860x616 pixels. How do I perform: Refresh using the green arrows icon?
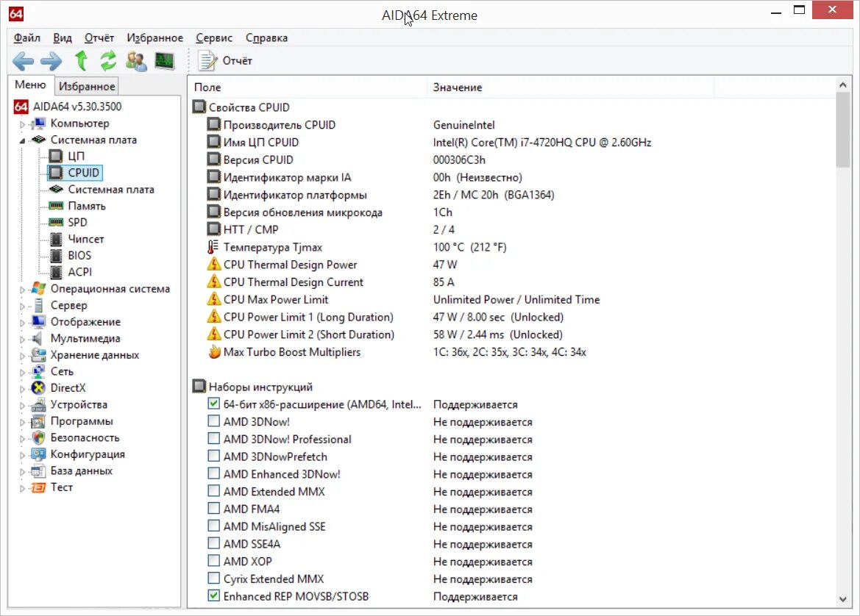(108, 60)
